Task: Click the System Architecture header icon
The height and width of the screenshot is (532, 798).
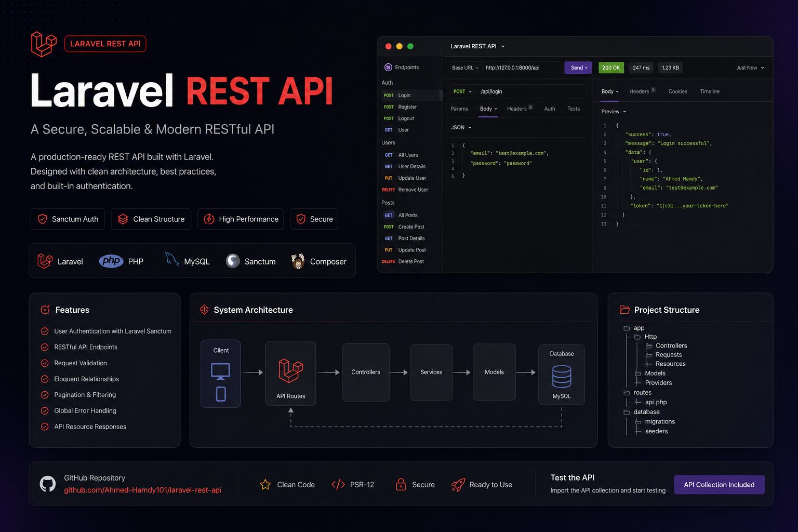Action: point(204,310)
